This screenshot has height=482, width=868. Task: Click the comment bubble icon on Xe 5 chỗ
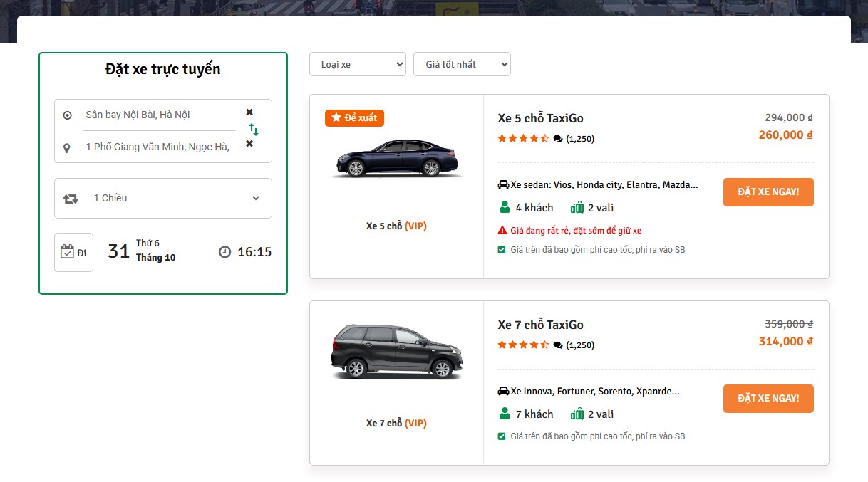(x=558, y=139)
